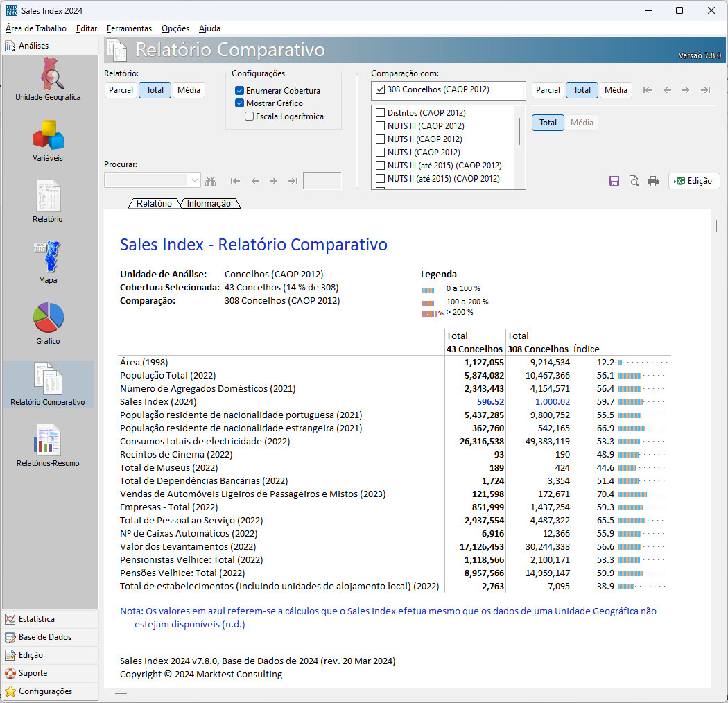
Task: Open the Variáveis cubes icon
Action: click(x=48, y=135)
